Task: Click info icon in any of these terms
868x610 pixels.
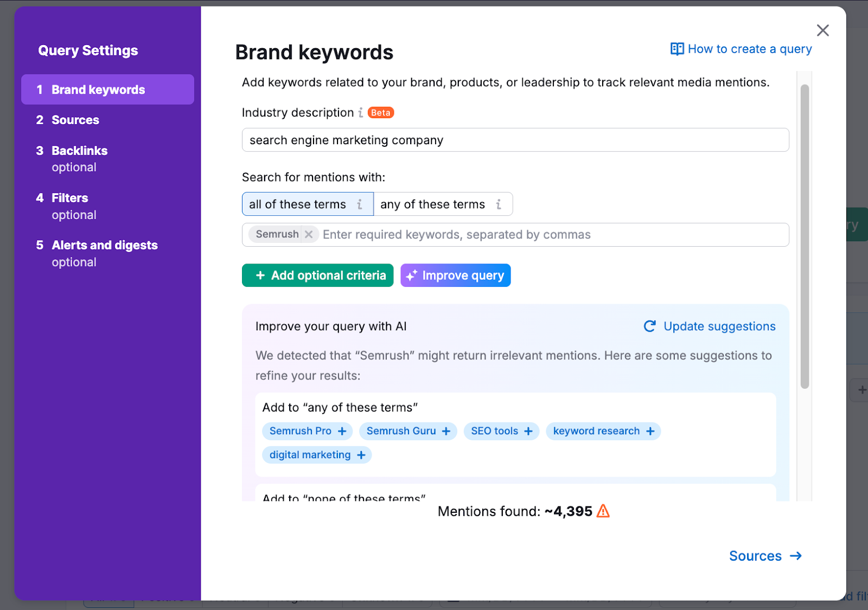Action: tap(499, 204)
